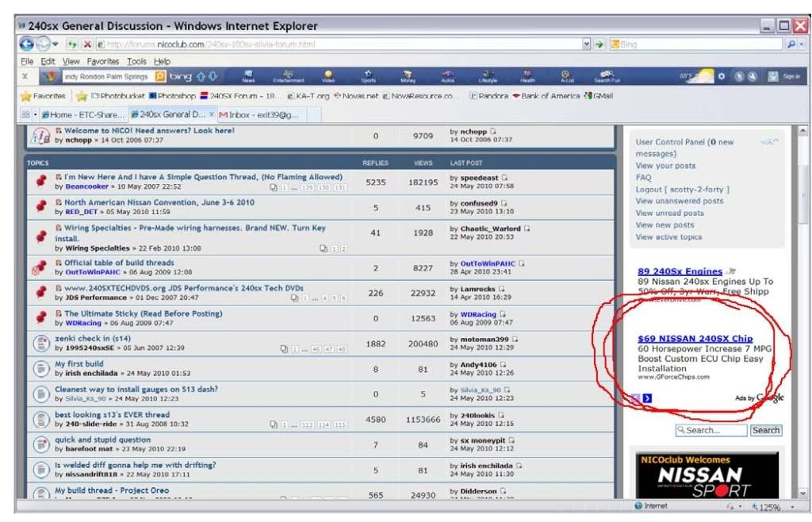Image resolution: width=812 pixels, height=522 pixels.
Task: Click Add to Favorites Bar star icon
Action: coord(82,96)
